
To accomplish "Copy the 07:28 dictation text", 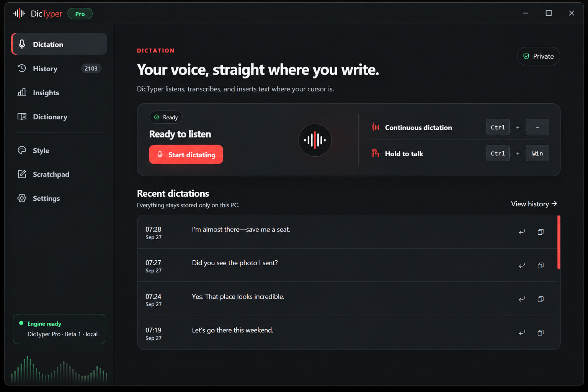I will 541,232.
